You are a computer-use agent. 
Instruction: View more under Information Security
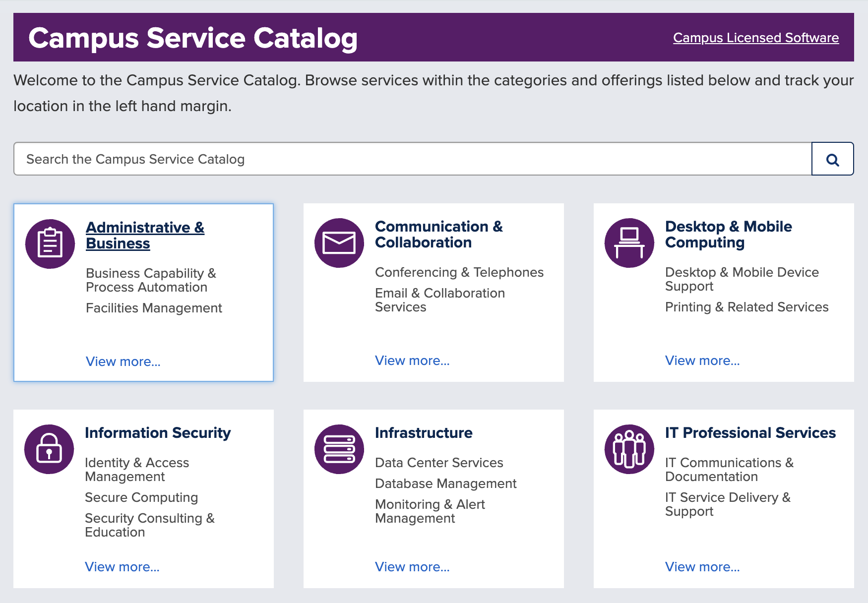[122, 566]
